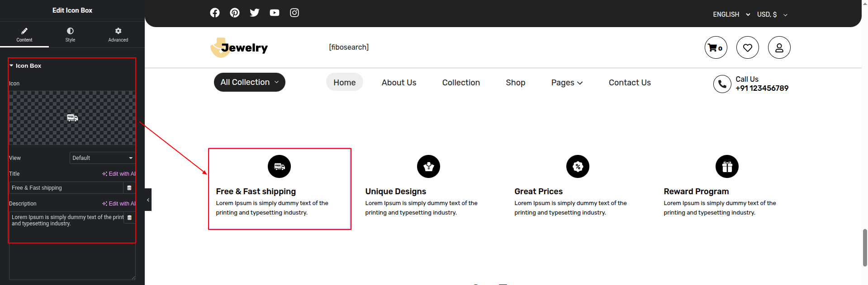Image resolution: width=868 pixels, height=285 pixels.
Task: Open the Pinterest social link icon
Action: click(x=235, y=13)
